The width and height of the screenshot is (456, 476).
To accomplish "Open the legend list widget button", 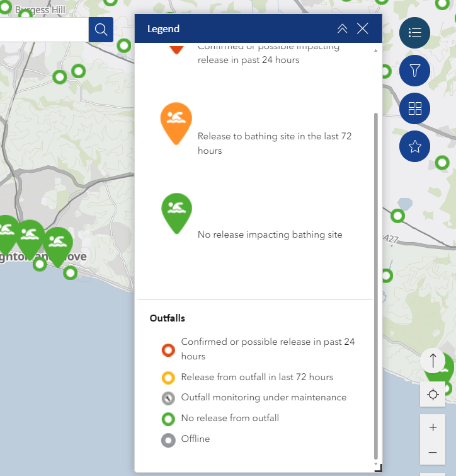I will click(414, 33).
